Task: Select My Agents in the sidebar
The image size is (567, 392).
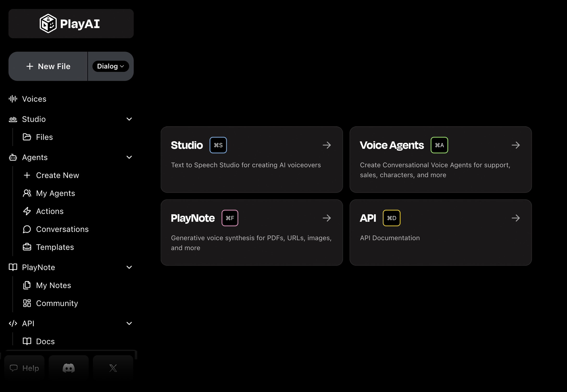Action: tap(55, 193)
